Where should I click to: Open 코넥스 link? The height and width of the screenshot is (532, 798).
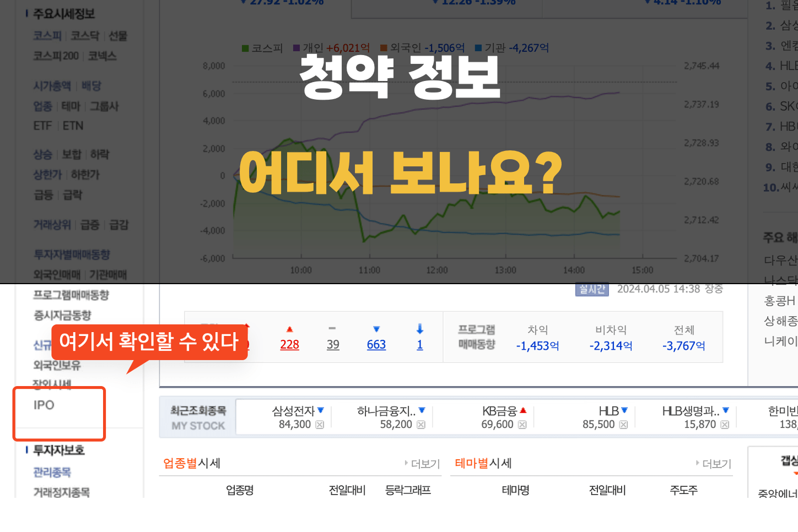(103, 56)
